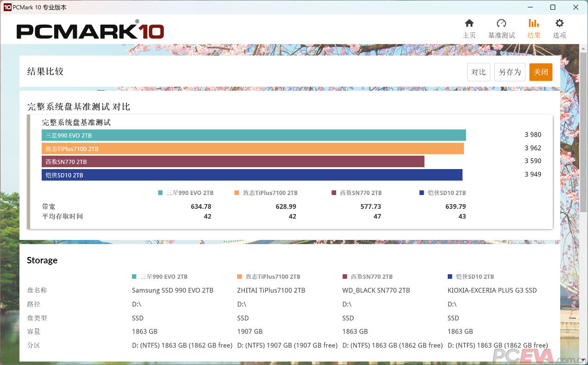Click score value 3 962
Viewport: 588px width, 365px height.
pyautogui.click(x=533, y=148)
